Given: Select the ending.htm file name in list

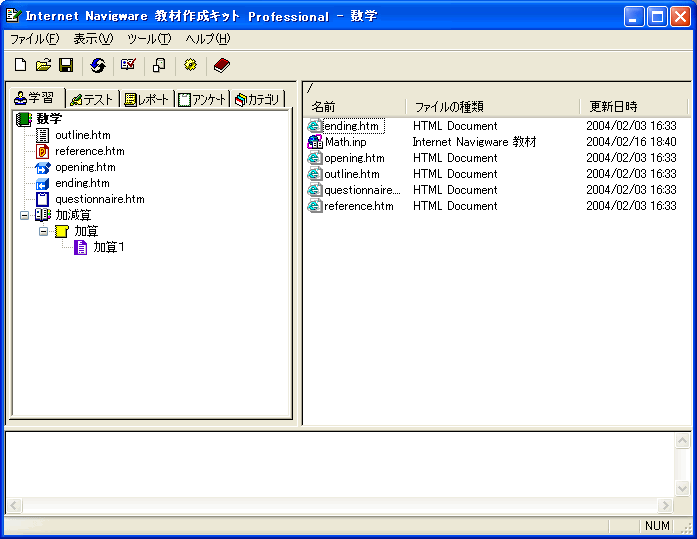Looking at the screenshot, I should point(351,126).
